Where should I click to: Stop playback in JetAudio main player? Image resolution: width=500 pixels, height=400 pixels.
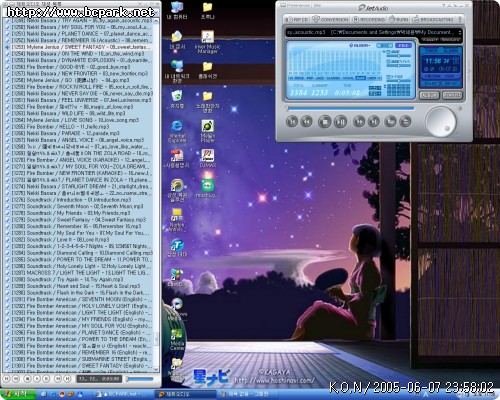(324, 122)
